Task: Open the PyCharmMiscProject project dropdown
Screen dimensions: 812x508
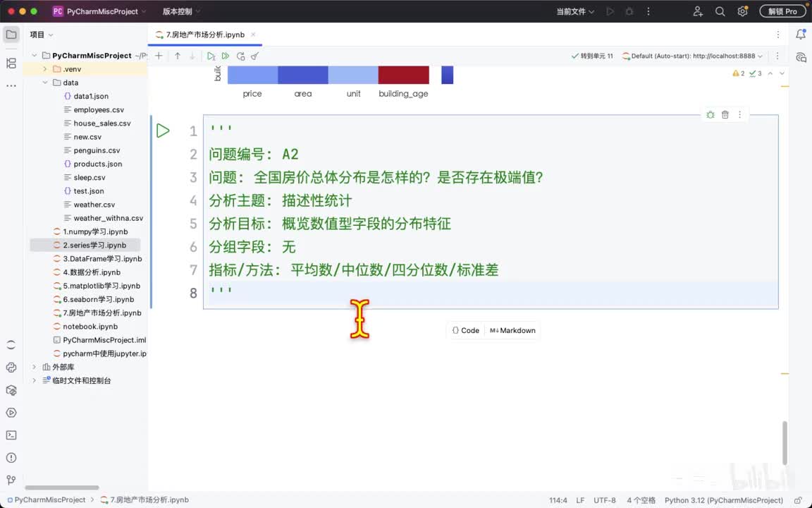Action: 99,11
